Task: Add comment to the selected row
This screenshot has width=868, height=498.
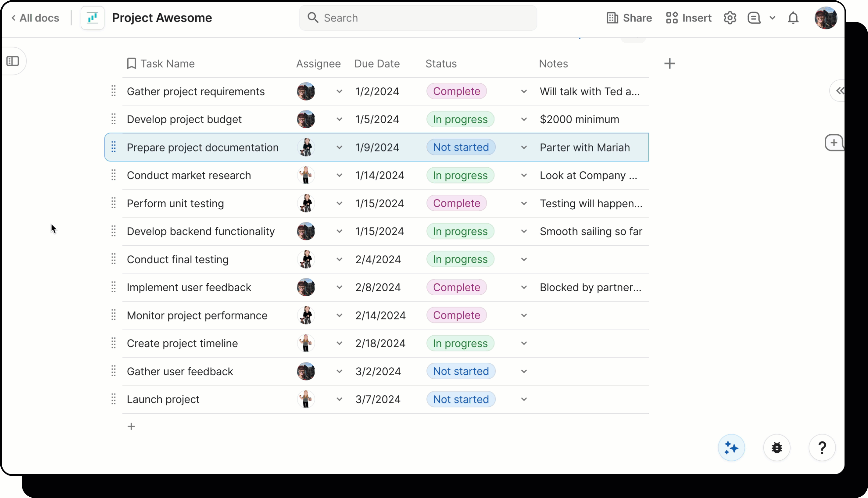Action: point(834,143)
